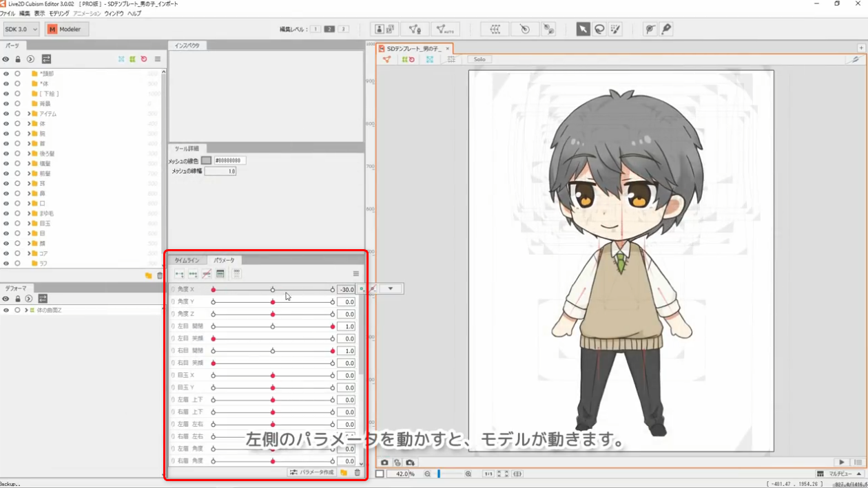Open the magnifier zoom-out tool in status bar

pyautogui.click(x=428, y=474)
